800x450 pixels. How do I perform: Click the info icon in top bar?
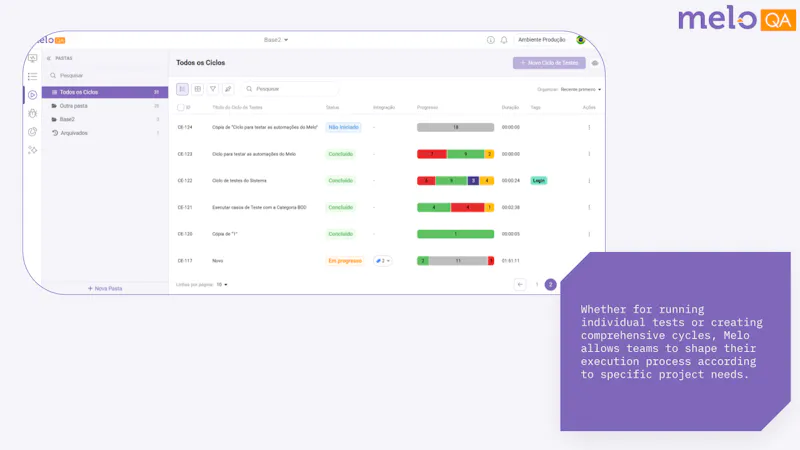pos(490,40)
